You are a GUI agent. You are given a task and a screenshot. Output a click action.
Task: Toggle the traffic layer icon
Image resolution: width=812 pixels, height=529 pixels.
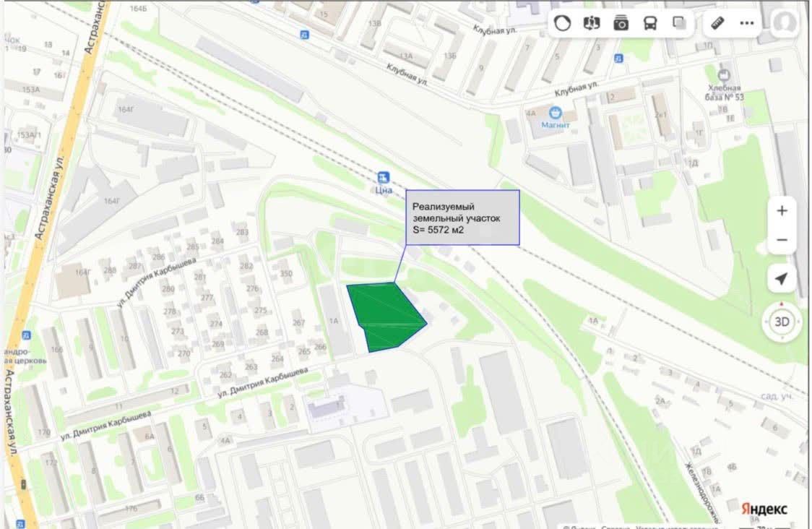point(562,23)
